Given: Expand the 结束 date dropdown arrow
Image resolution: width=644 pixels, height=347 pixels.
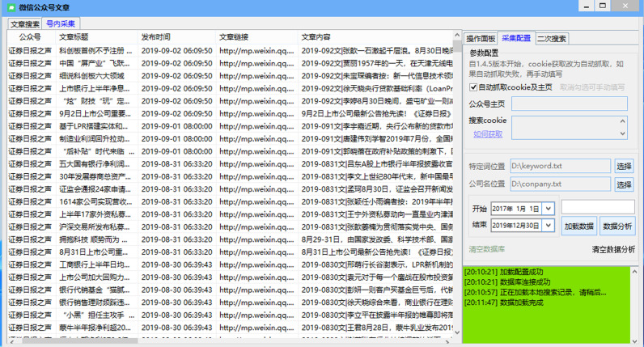Looking at the screenshot, I should tap(549, 225).
